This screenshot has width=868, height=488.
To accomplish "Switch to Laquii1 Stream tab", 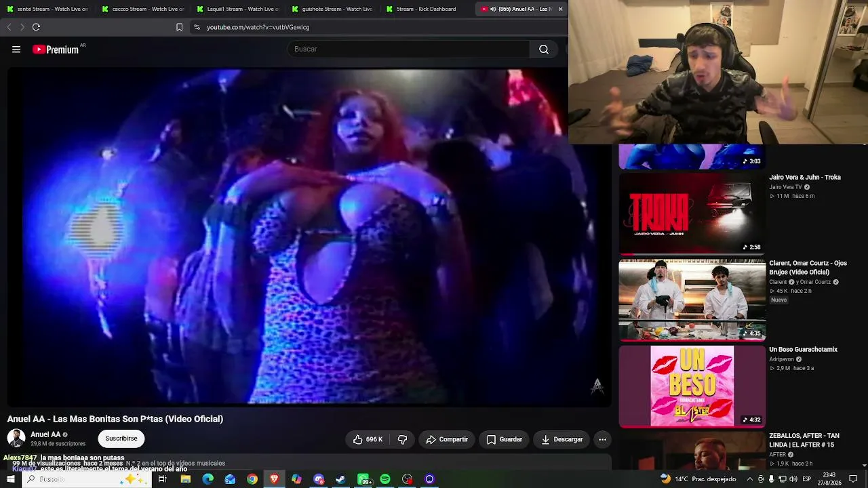I will pos(237,9).
